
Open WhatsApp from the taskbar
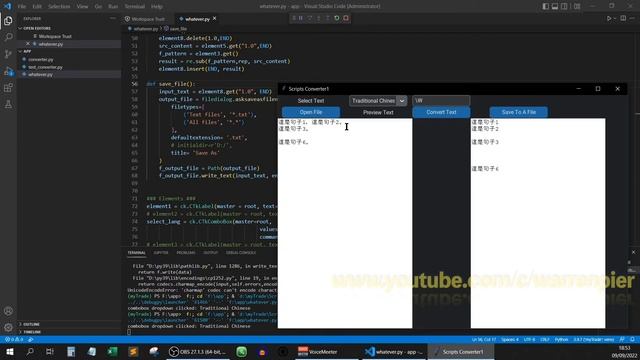(x=242, y=351)
